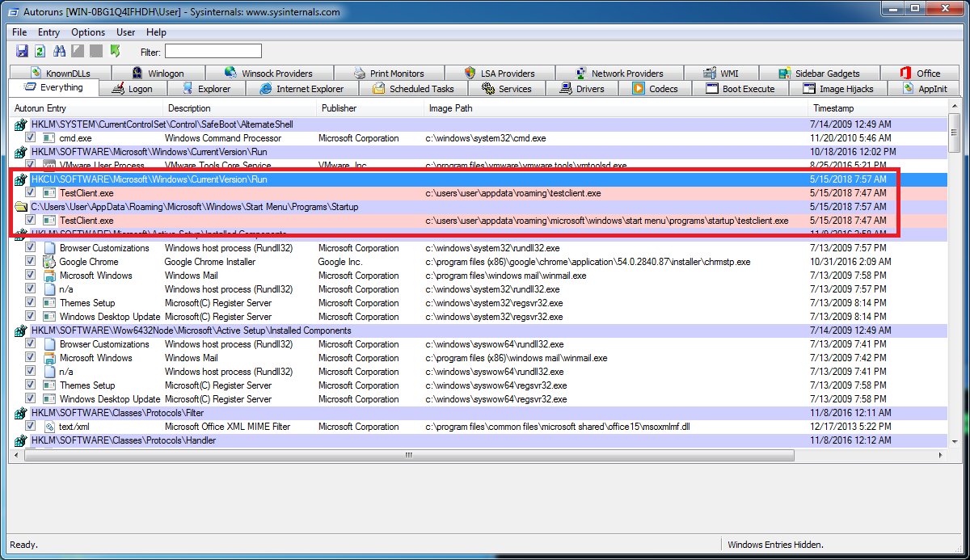Switch to the Drivers tab
Viewport: 970px width, 560px height.
(582, 89)
